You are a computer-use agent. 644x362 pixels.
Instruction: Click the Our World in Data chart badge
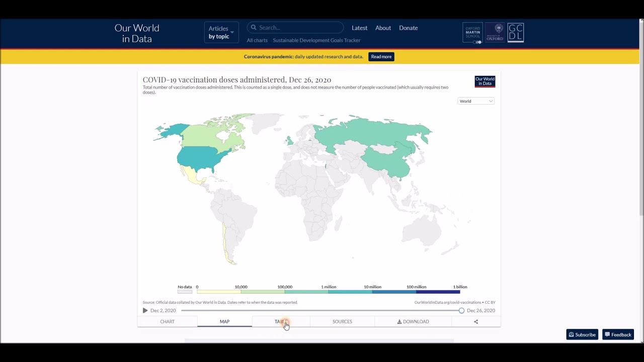coord(485,81)
